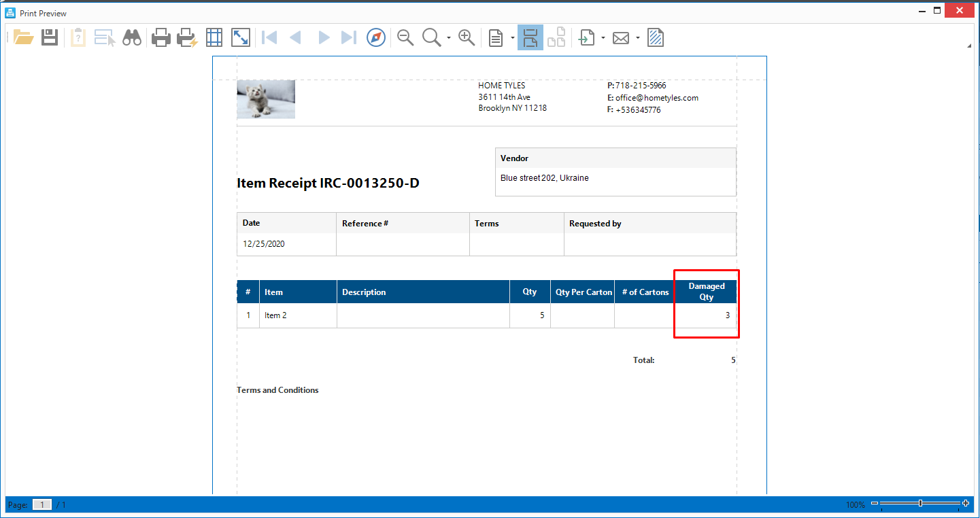Click the "# of Cartons" column header
This screenshot has height=518, width=980.
[x=645, y=292]
